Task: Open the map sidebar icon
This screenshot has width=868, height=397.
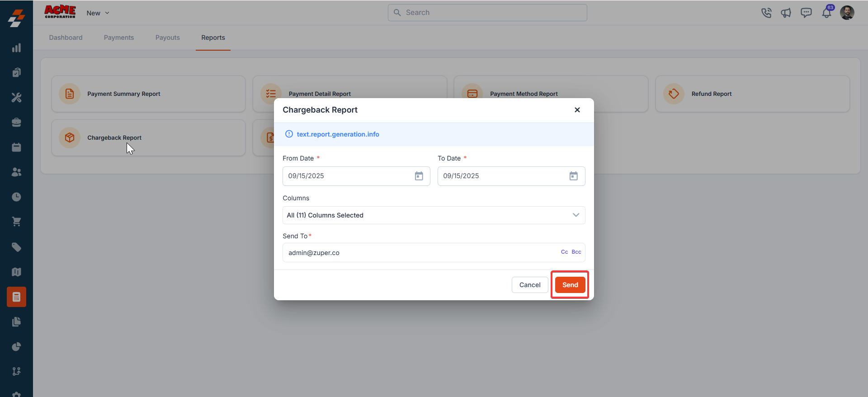Action: [16, 272]
